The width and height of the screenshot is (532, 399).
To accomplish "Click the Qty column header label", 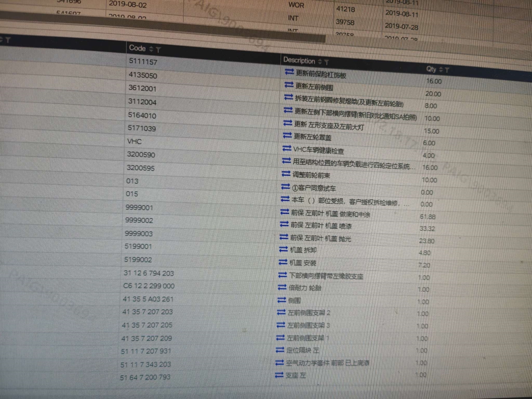I will pyautogui.click(x=431, y=69).
